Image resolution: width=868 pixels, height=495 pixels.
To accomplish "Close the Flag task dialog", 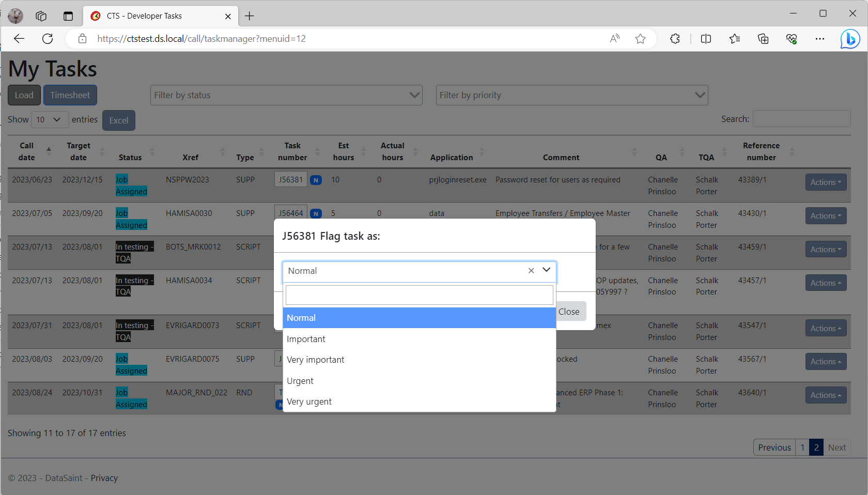I will coord(570,311).
